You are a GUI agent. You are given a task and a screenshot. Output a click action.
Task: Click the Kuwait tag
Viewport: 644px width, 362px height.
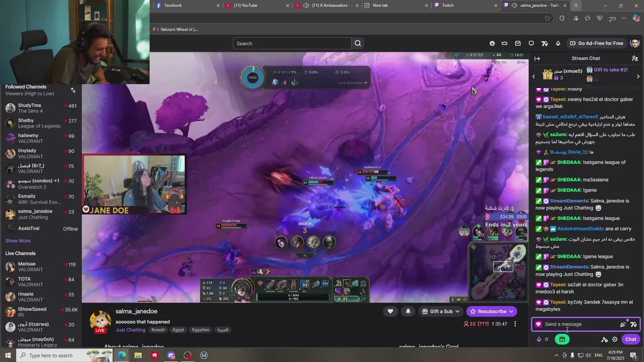pyautogui.click(x=158, y=330)
